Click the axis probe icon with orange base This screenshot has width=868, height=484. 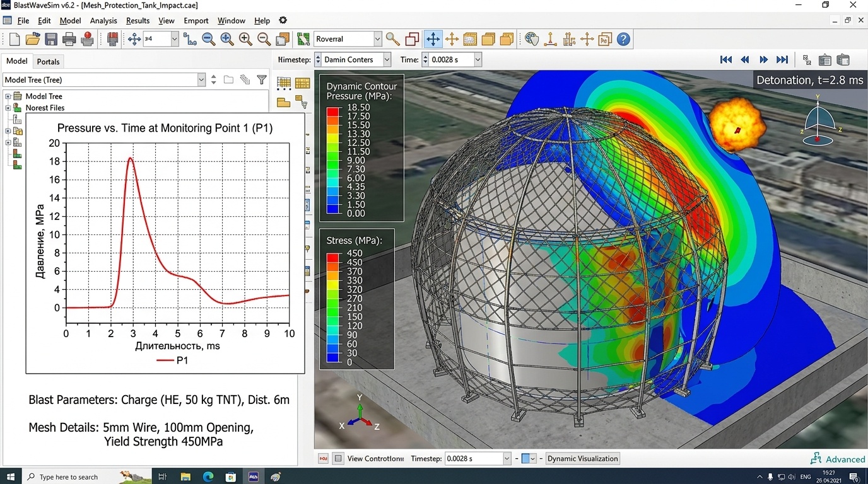click(x=550, y=39)
